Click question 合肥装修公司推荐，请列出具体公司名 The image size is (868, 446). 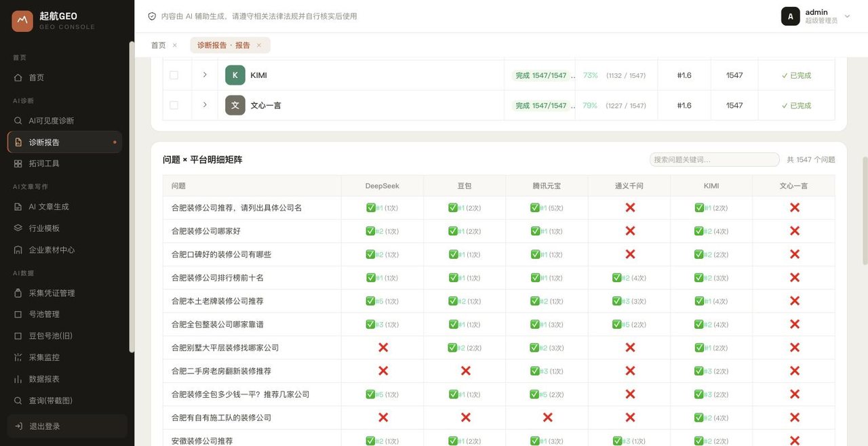coord(237,208)
